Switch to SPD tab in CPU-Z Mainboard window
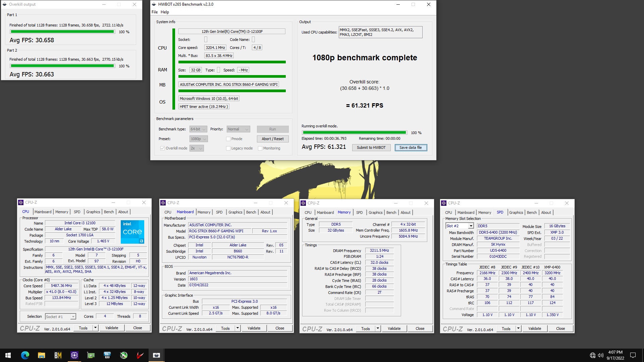Viewport: 644px width, 362px height. point(219,212)
